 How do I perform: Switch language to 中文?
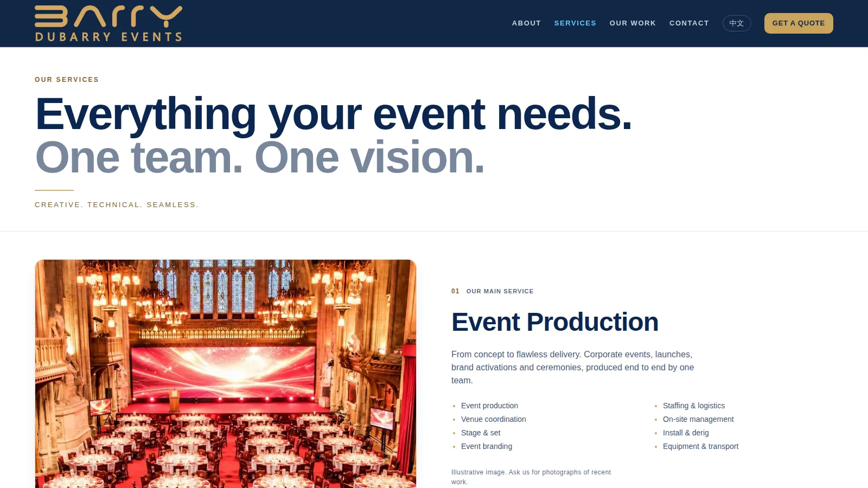tap(737, 23)
